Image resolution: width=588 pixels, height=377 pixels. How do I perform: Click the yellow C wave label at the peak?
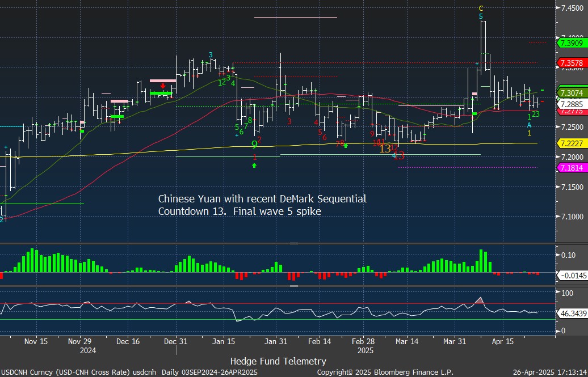point(481,9)
